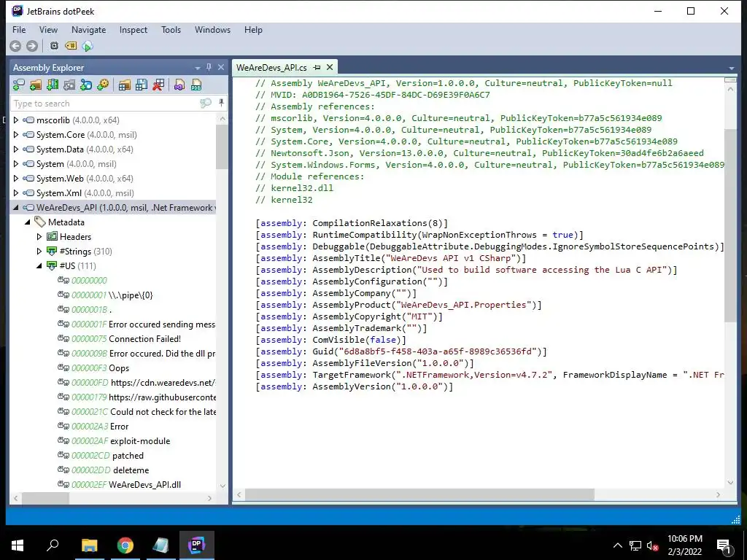Screen dimensions: 747x560
Task: Start the symbol server with cloud-play icon
Action: point(88,46)
